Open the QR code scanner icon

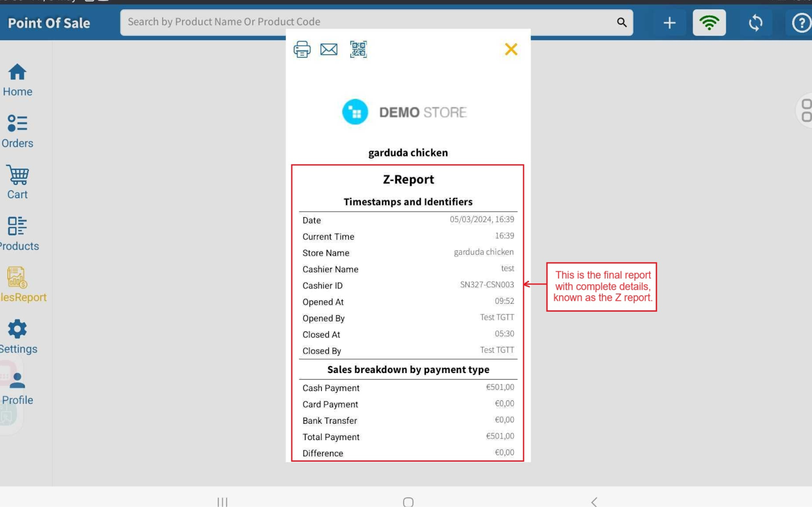[358, 49]
